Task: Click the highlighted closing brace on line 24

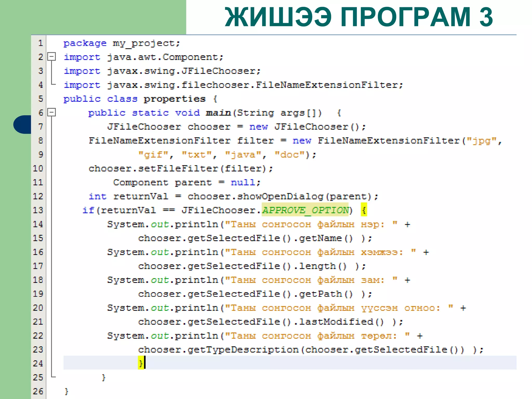Action: [141, 363]
